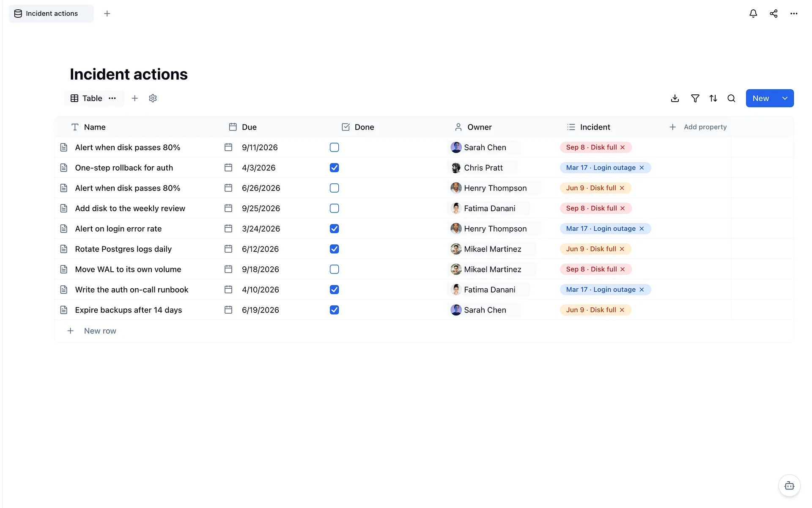The width and height of the screenshot is (812, 508).
Task: Select the Incident actions tab
Action: (51, 14)
